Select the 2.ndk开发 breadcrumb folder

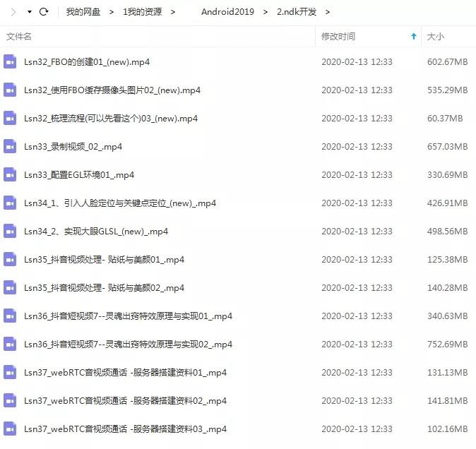pyautogui.click(x=297, y=12)
